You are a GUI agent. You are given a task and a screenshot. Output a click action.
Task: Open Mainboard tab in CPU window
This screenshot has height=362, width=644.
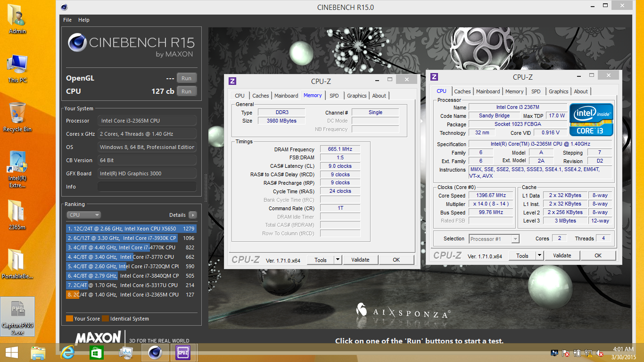tap(488, 91)
